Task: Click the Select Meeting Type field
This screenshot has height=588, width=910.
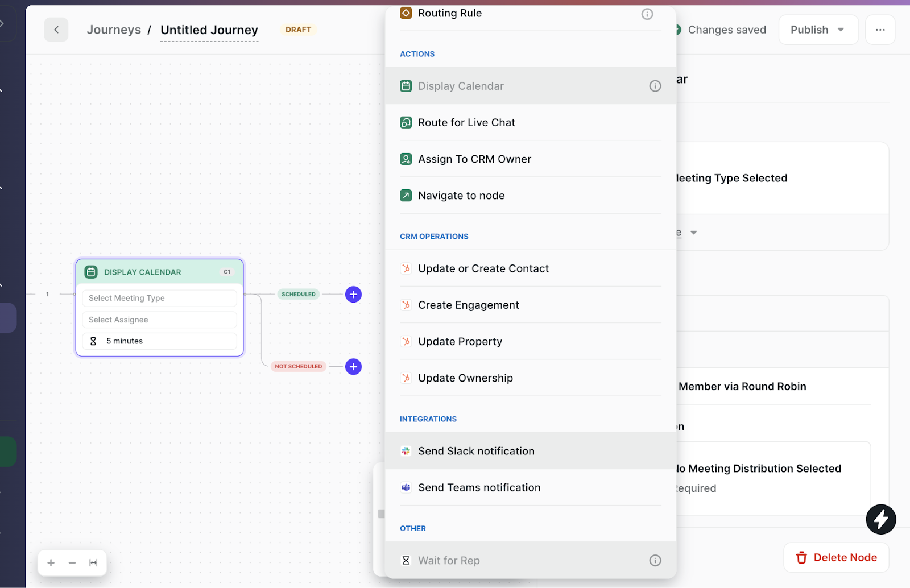Action: (x=159, y=298)
